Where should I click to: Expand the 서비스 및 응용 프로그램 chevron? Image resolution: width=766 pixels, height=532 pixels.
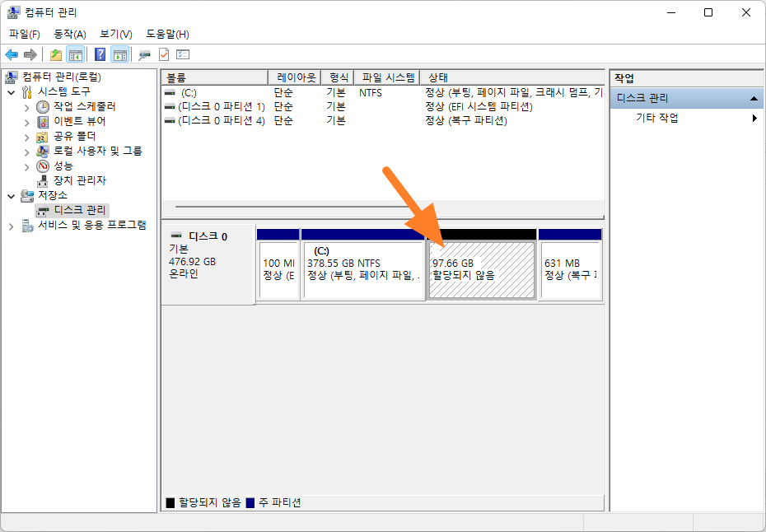(12, 226)
